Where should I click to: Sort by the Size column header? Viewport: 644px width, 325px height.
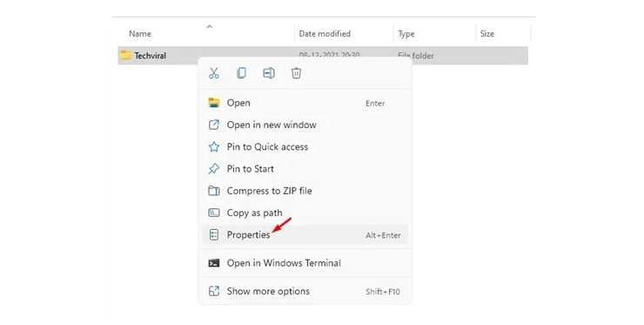point(487,34)
